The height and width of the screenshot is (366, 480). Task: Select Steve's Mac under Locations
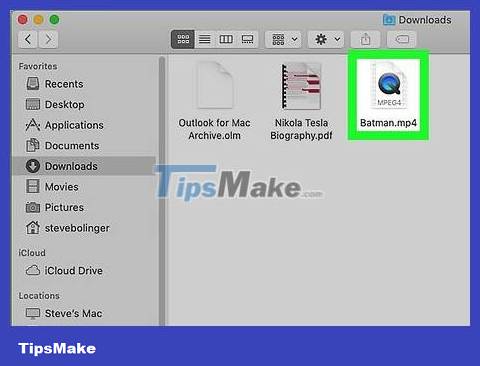tap(83, 313)
